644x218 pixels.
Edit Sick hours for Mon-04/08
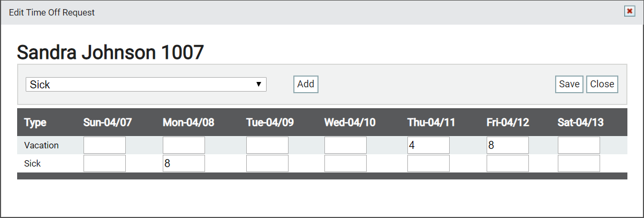coord(184,163)
